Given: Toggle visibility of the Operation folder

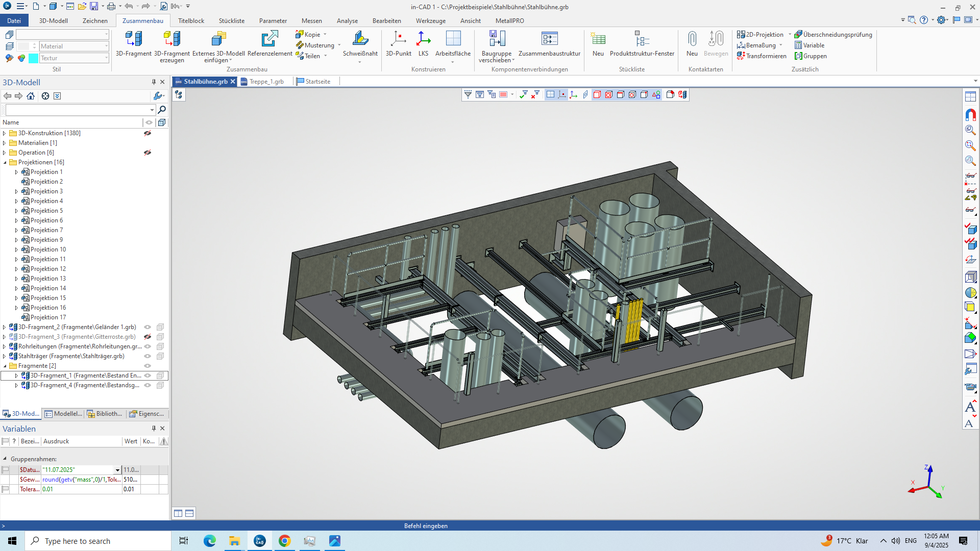Looking at the screenshot, I should 148,152.
